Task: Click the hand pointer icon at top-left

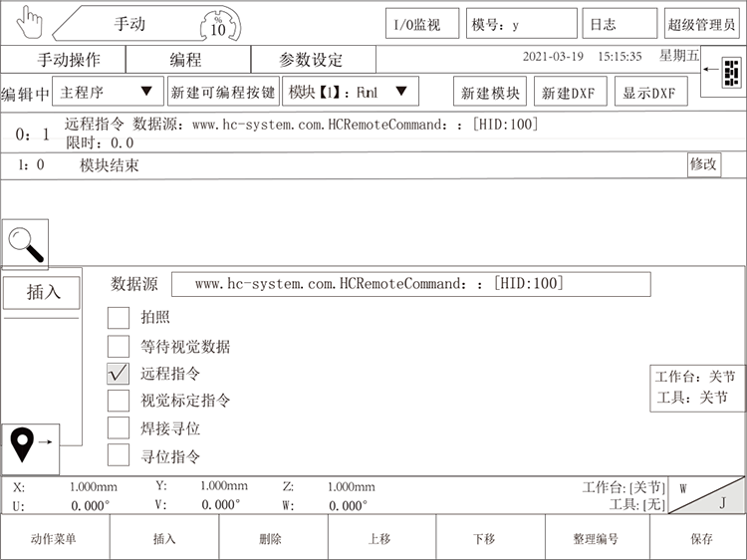Action: [31, 22]
